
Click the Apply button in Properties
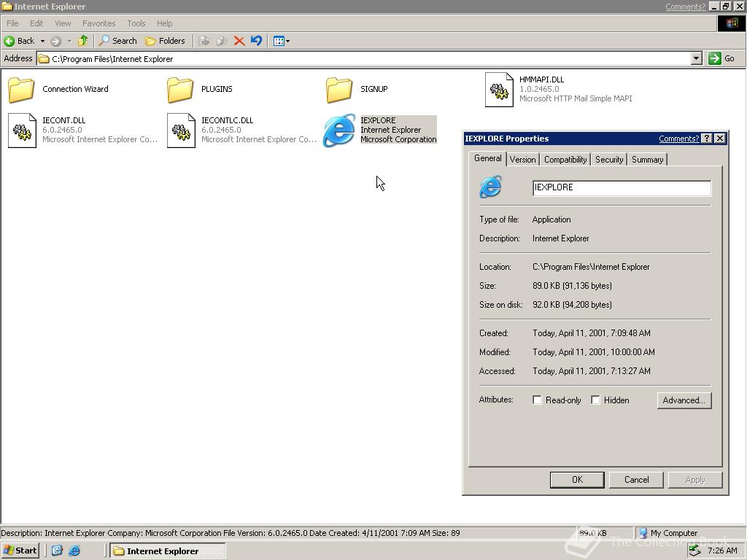[x=695, y=480]
